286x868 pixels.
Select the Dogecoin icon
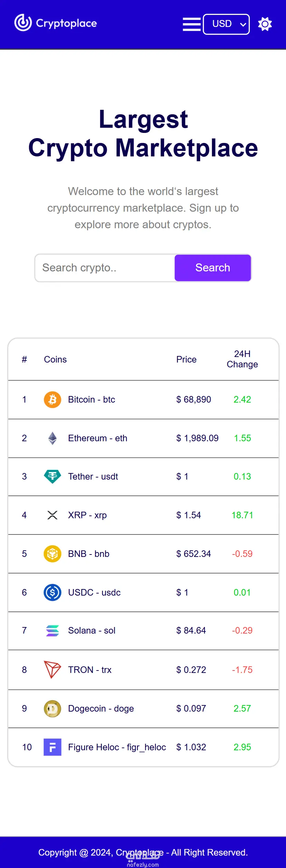point(53,708)
